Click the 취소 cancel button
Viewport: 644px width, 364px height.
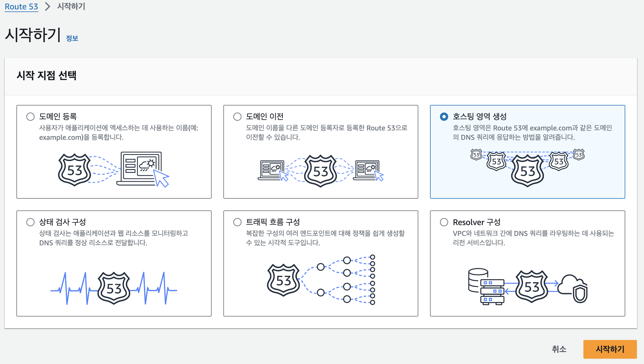click(x=559, y=349)
